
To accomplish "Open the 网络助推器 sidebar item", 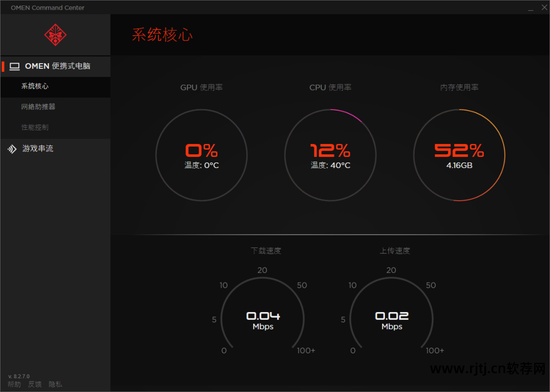I will [56, 107].
